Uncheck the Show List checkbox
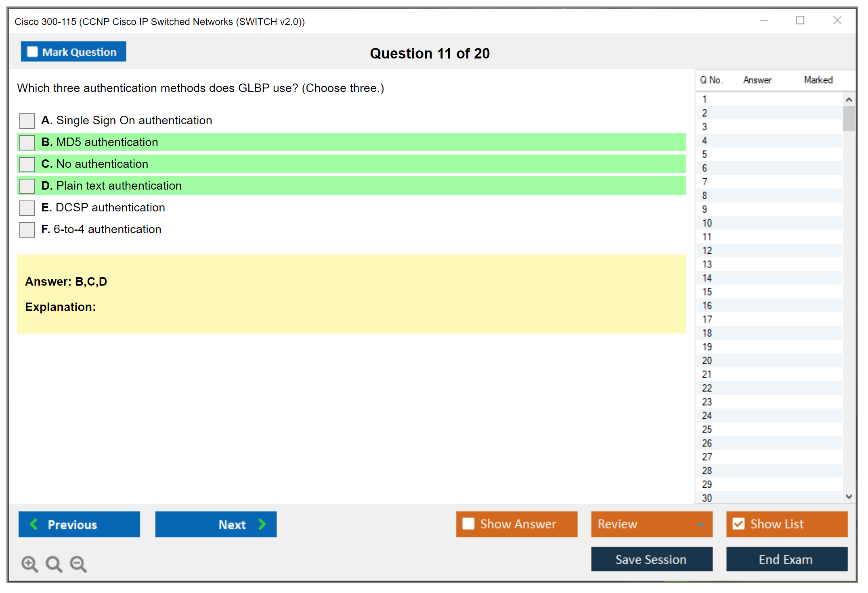This screenshot has width=868, height=593. pyautogui.click(x=738, y=524)
